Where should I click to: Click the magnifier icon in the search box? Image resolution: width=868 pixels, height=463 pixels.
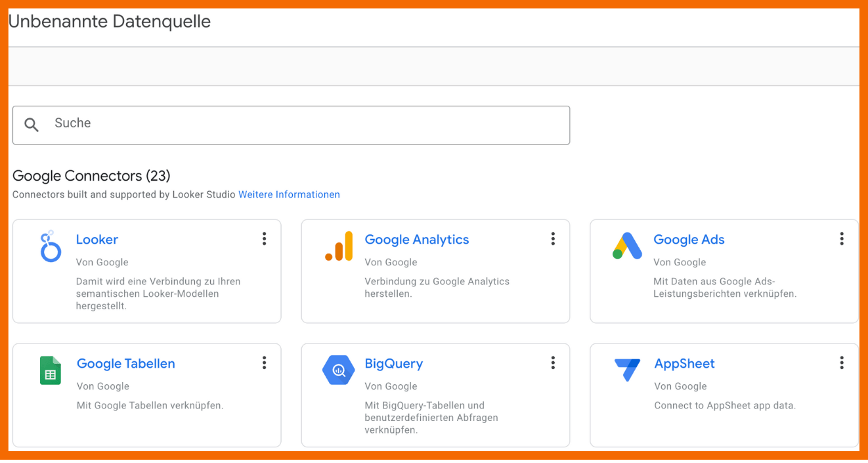point(32,125)
